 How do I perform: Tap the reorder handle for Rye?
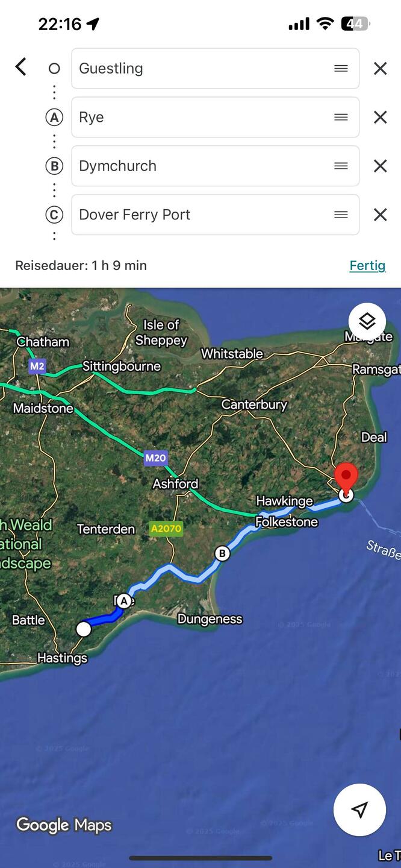point(341,117)
